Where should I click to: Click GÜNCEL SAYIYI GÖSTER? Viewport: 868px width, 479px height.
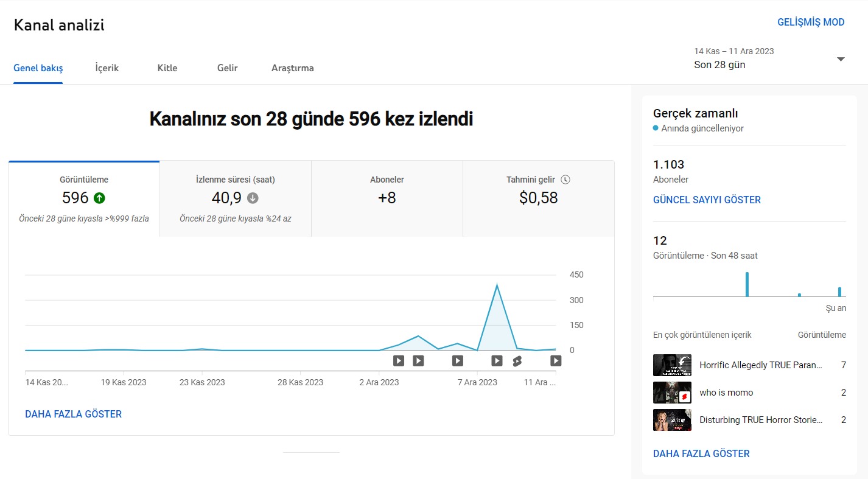(x=707, y=200)
